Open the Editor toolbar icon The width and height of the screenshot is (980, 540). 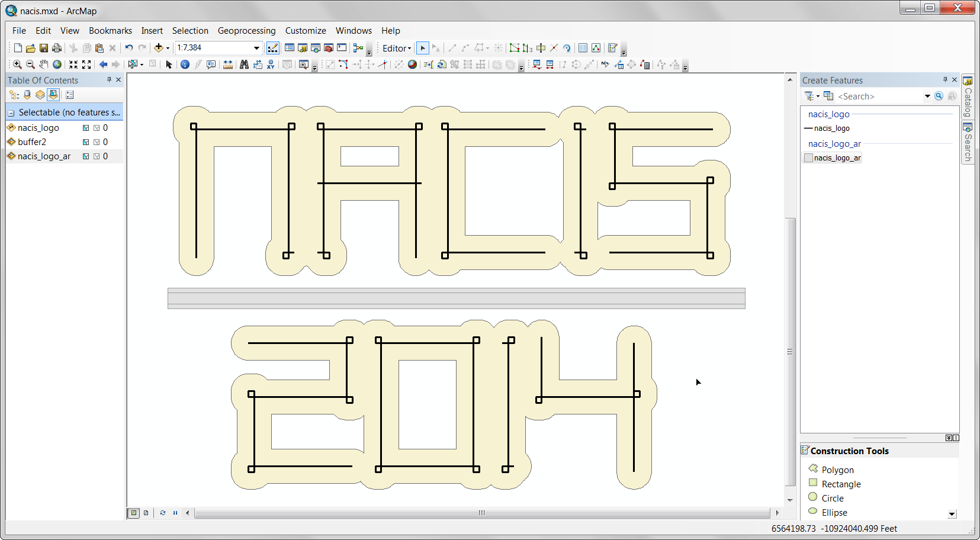coord(273,48)
